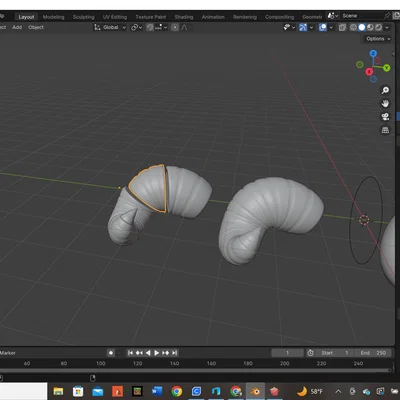Open object visibility and selectability dropdown
The height and width of the screenshot is (400, 400).
click(289, 27)
